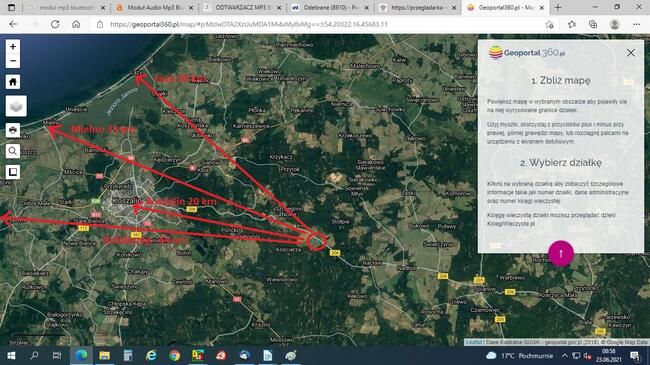The image size is (650, 365).
Task: Click the Koszalin city label on the map
Action: [126, 200]
